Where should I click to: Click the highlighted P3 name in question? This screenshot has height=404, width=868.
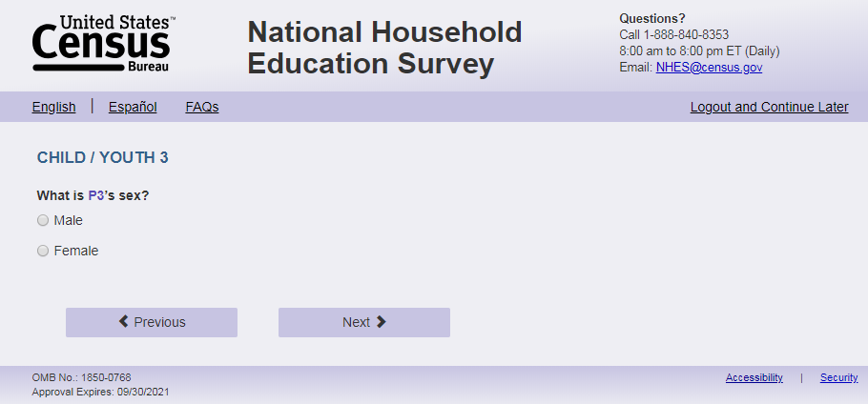[x=95, y=195]
